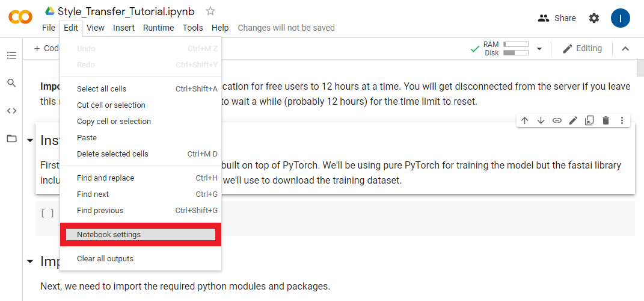The image size is (644, 301).
Task: Delete the cell with the trash icon
Action: coord(606,120)
